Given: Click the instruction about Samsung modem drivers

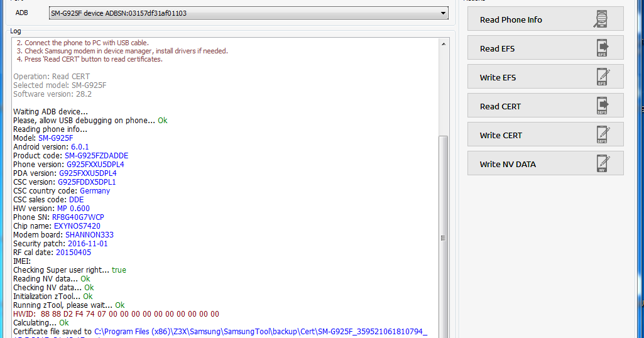Looking at the screenshot, I should [123, 51].
